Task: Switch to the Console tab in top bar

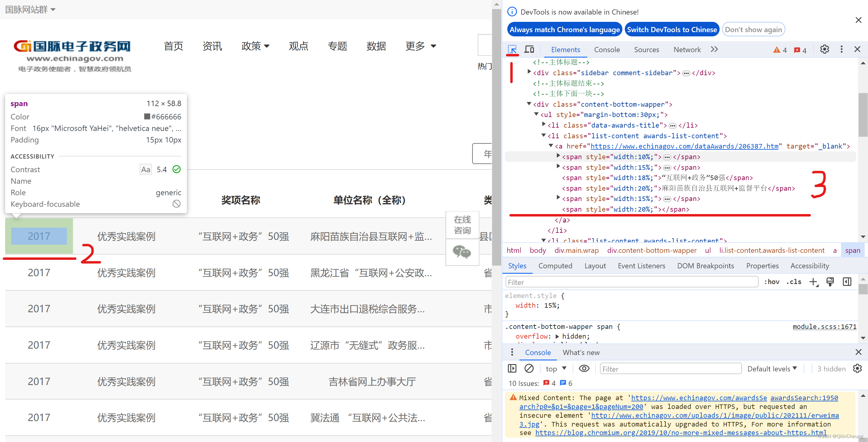Action: click(x=607, y=50)
